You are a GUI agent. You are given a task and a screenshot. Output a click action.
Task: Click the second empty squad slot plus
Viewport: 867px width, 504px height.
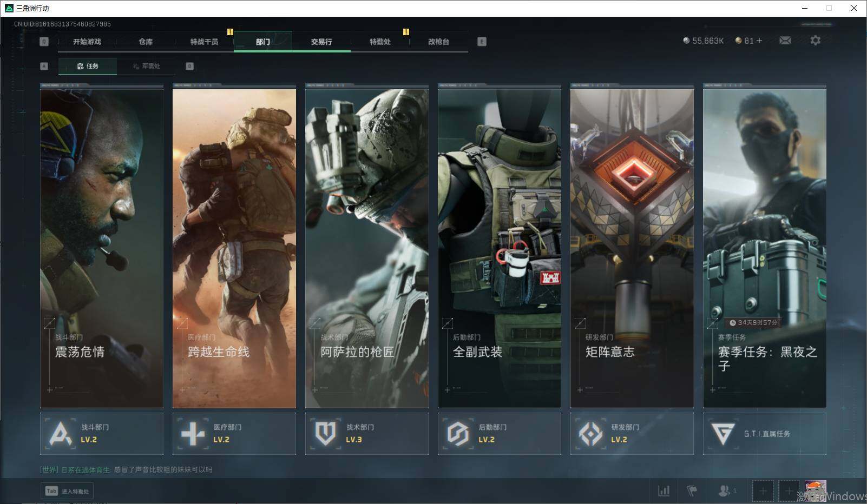[x=789, y=491]
